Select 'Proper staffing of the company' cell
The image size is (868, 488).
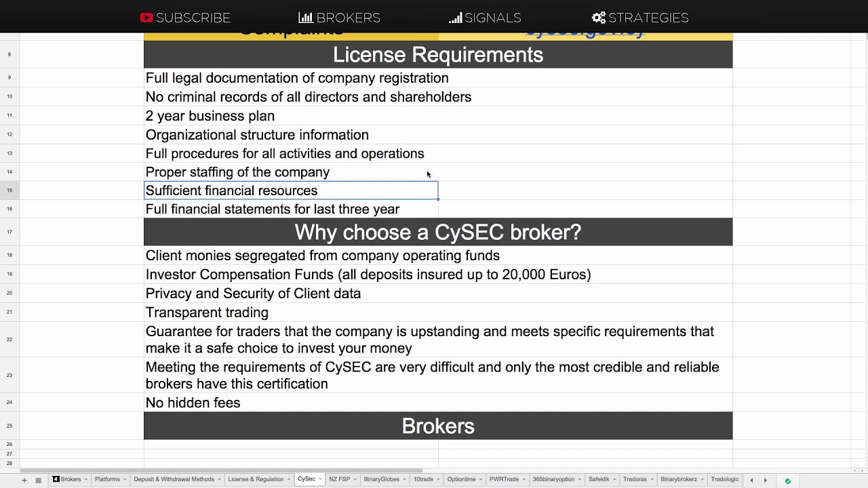[291, 172]
